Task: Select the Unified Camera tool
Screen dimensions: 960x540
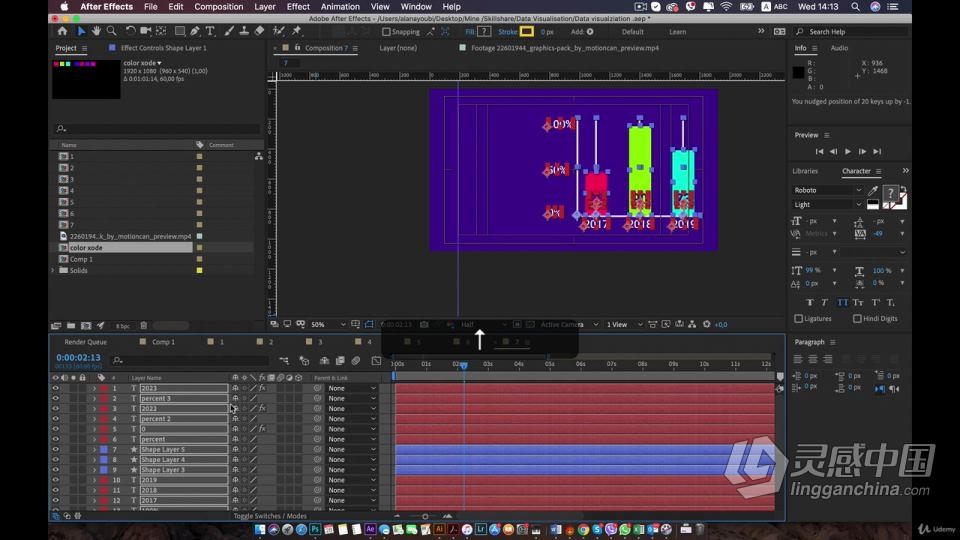Action: pos(146,31)
